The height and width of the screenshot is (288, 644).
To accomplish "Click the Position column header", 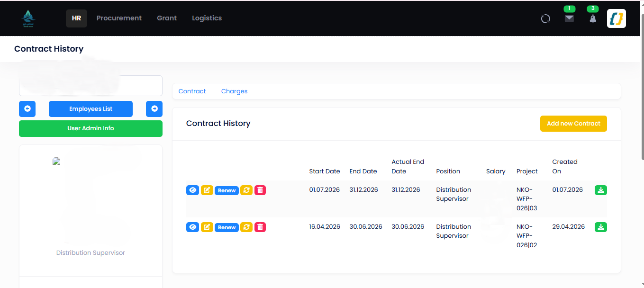I will coord(448,171).
